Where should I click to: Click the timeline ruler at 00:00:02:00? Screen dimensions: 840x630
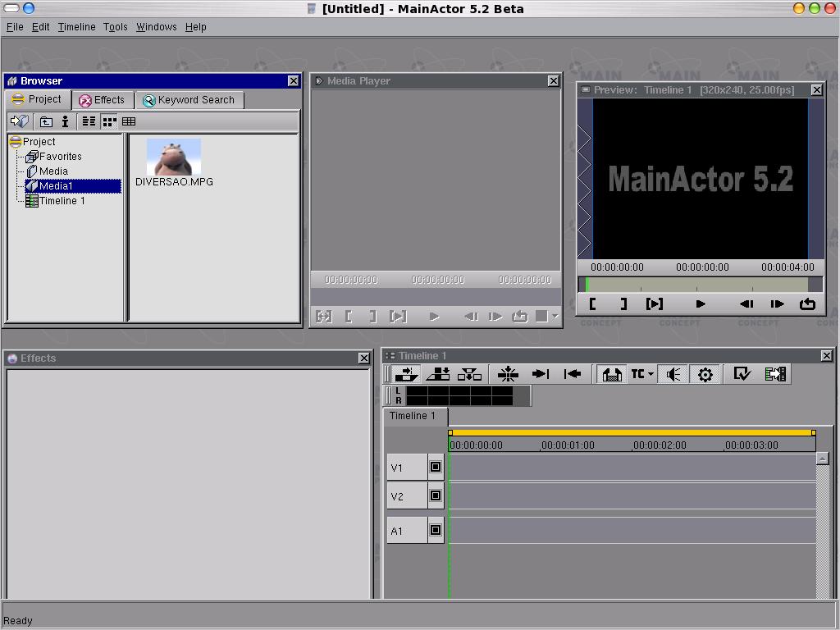(x=660, y=445)
